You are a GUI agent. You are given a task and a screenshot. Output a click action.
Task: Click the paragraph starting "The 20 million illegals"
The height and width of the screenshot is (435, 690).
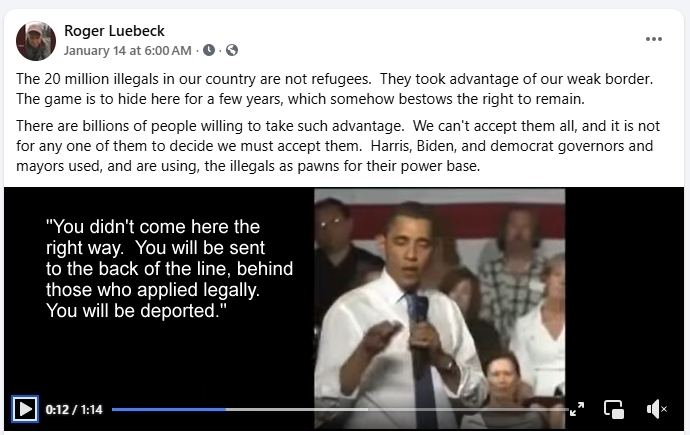click(x=334, y=89)
